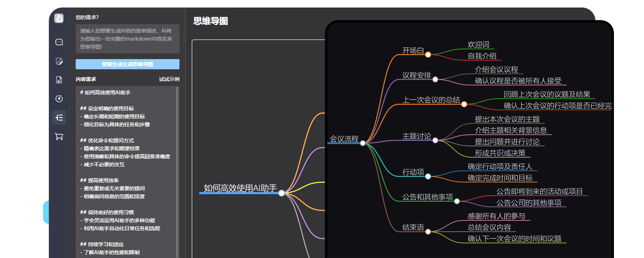The height and width of the screenshot is (258, 644).
Task: Collapse the 开场白 node circle
Action: 428,55
